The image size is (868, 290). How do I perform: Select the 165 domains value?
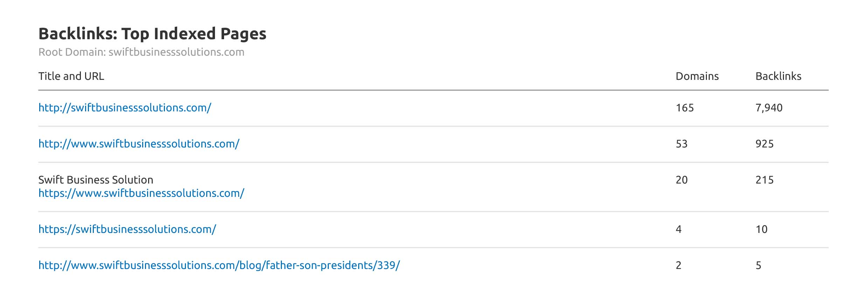click(x=685, y=108)
